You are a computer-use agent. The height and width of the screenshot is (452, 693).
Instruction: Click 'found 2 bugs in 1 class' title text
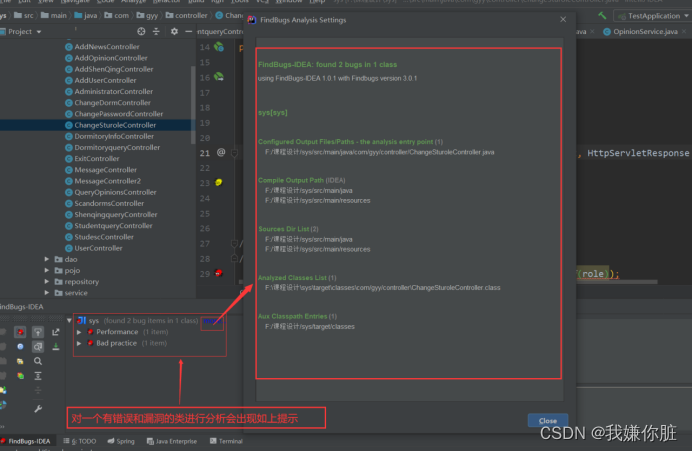click(x=356, y=65)
